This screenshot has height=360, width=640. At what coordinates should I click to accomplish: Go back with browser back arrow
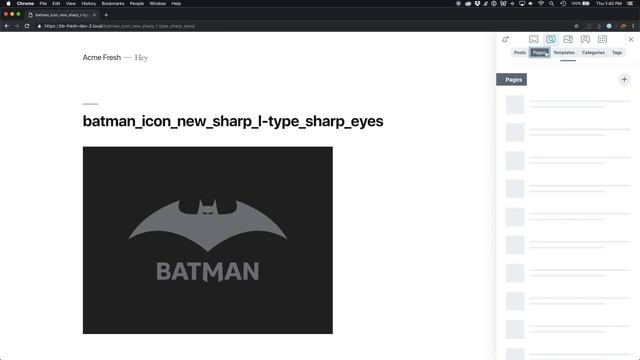(7, 26)
